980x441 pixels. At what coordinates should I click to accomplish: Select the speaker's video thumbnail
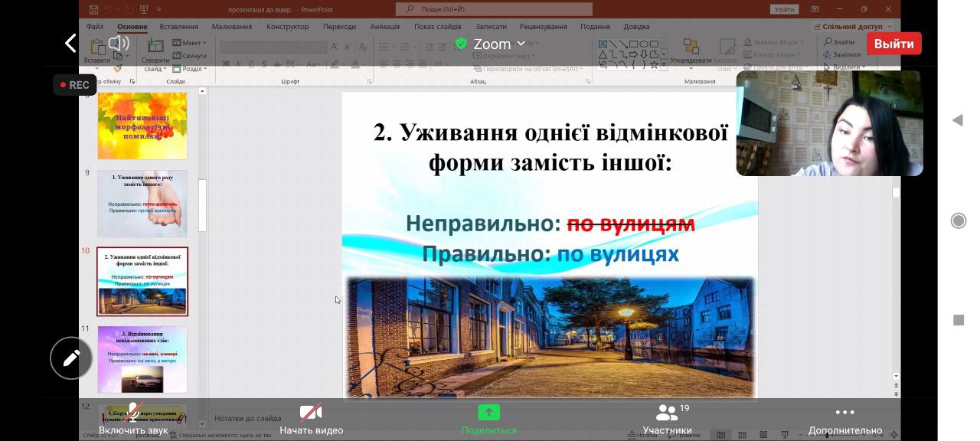click(x=829, y=123)
